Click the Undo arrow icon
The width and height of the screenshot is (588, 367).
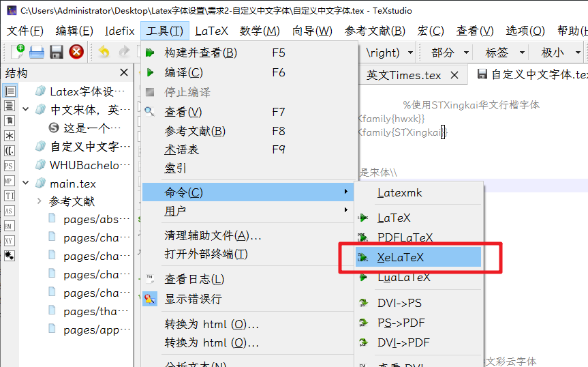tap(104, 52)
